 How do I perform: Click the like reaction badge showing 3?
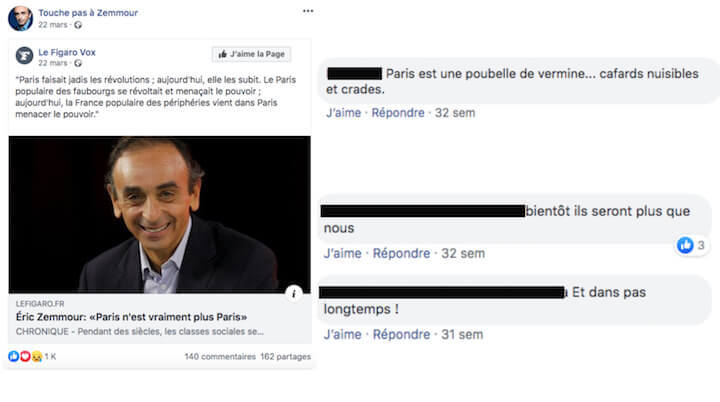tap(686, 245)
